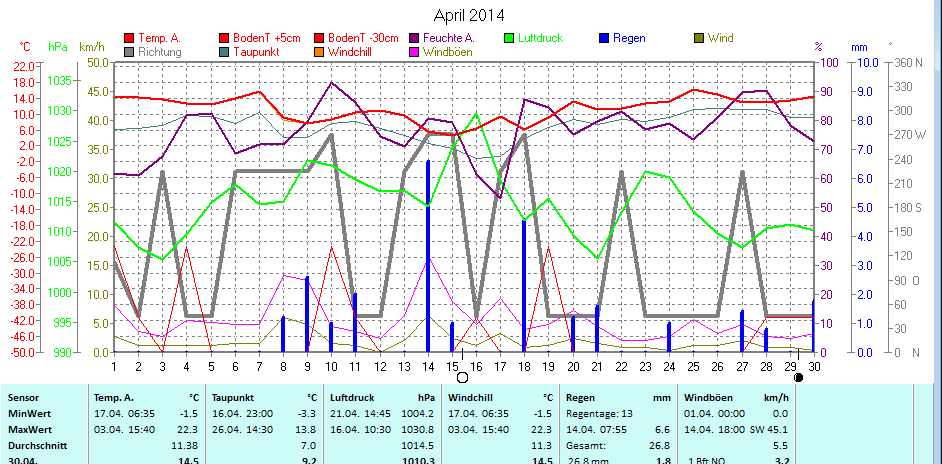This screenshot has height=464, width=942.
Task: Click the '270 W' wind direction axis label
Action: [910, 135]
